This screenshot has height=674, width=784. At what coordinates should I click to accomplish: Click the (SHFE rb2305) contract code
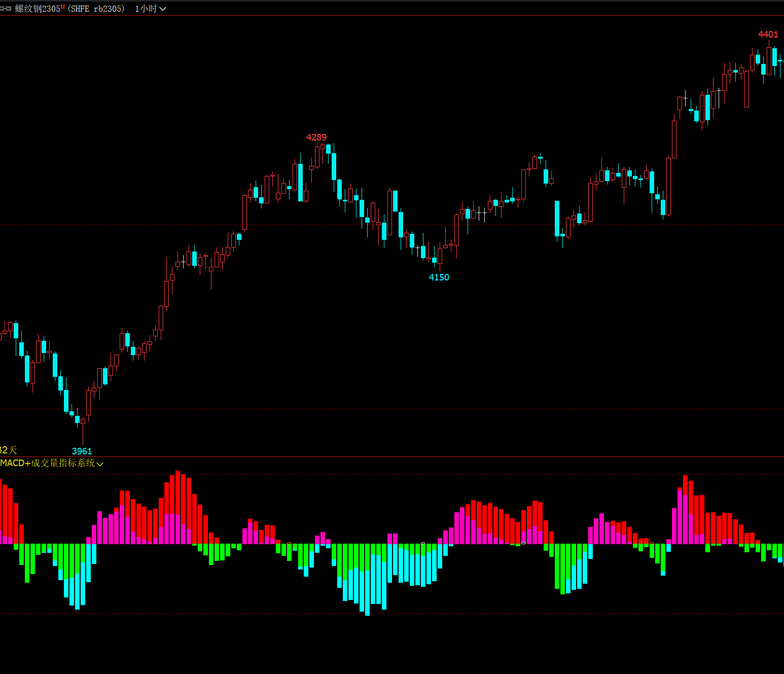click(96, 9)
